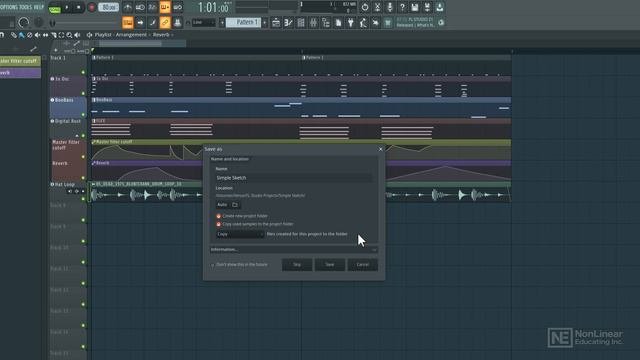Collapse the Digital Root track group arrow
Viewport: 640px width, 360px height.
[x=77, y=136]
